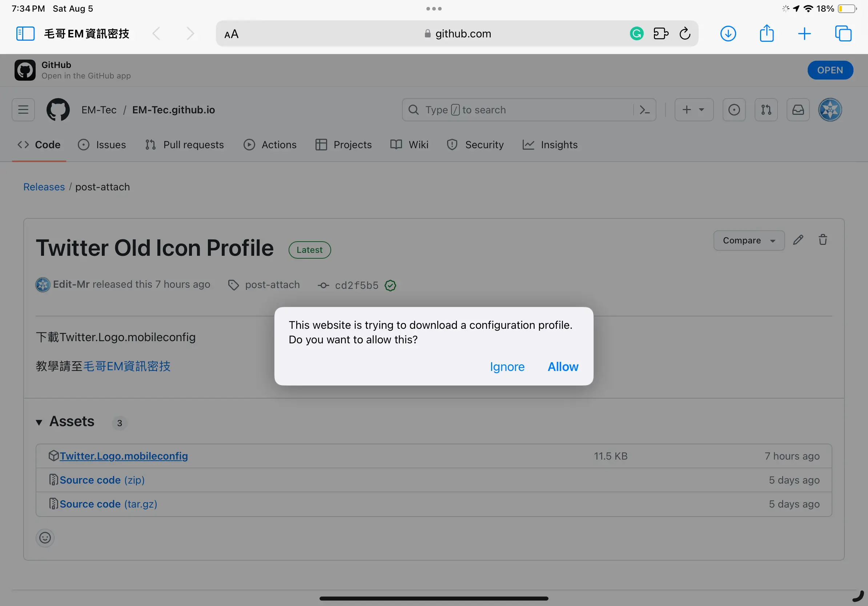Open the Issues shortcut icon in header
This screenshot has height=606, width=868.
pyautogui.click(x=734, y=110)
